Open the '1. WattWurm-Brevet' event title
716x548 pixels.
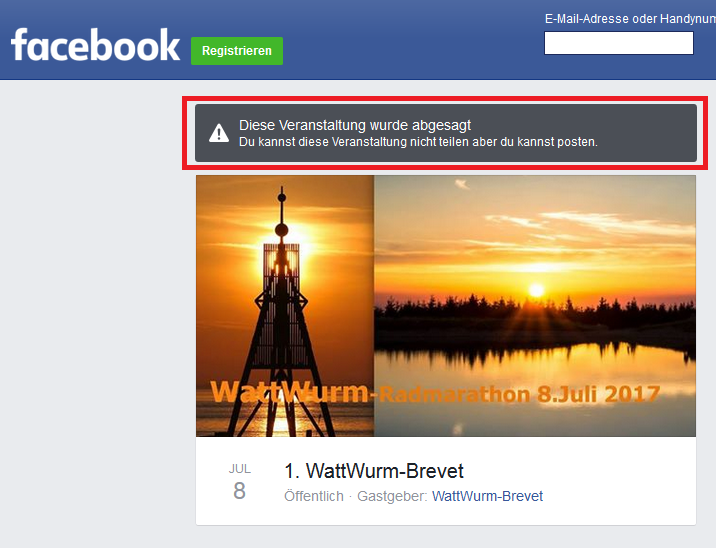click(x=374, y=471)
